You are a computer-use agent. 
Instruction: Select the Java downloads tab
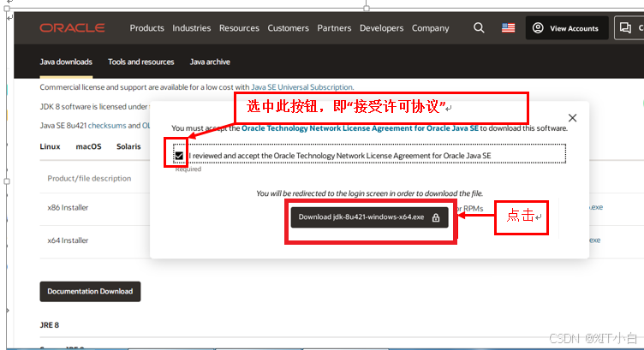(x=66, y=62)
